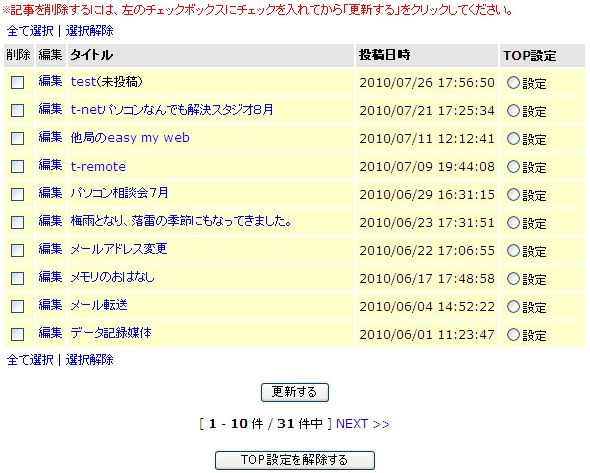Select TOP設定 radio for 2010/07/21 17:25:34 row

click(x=513, y=111)
